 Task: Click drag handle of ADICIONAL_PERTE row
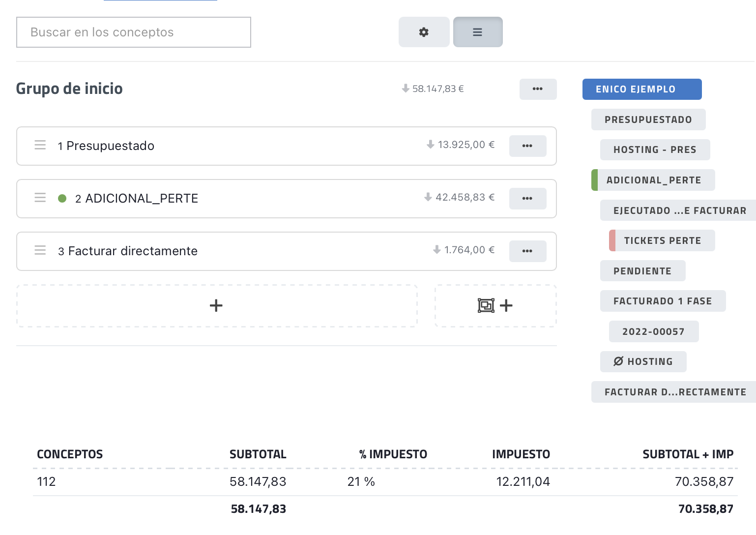tap(40, 198)
